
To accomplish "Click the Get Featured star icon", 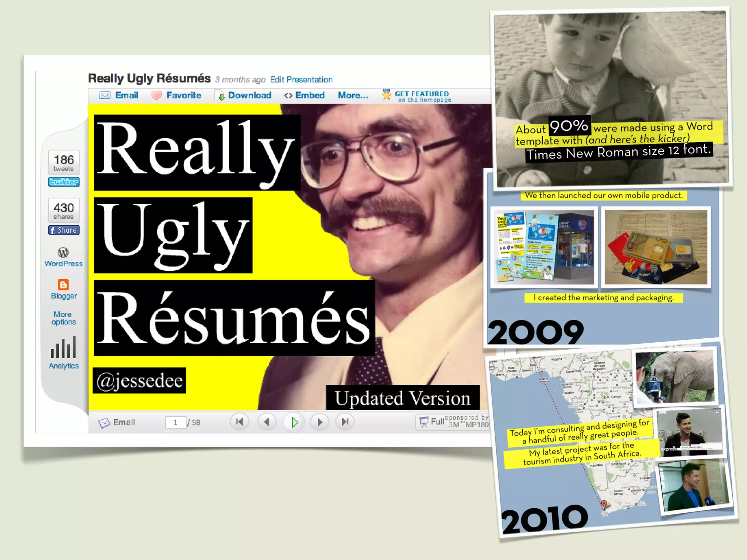I will [x=387, y=95].
